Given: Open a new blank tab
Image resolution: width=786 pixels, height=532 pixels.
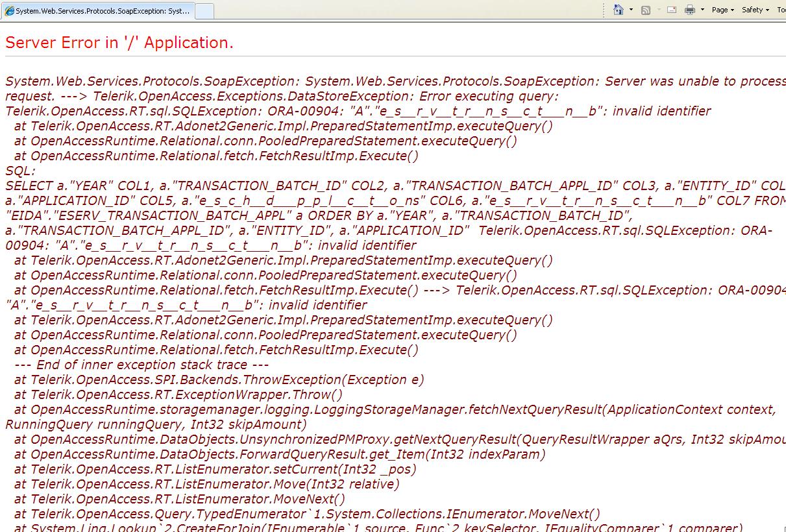Looking at the screenshot, I should pos(204,11).
